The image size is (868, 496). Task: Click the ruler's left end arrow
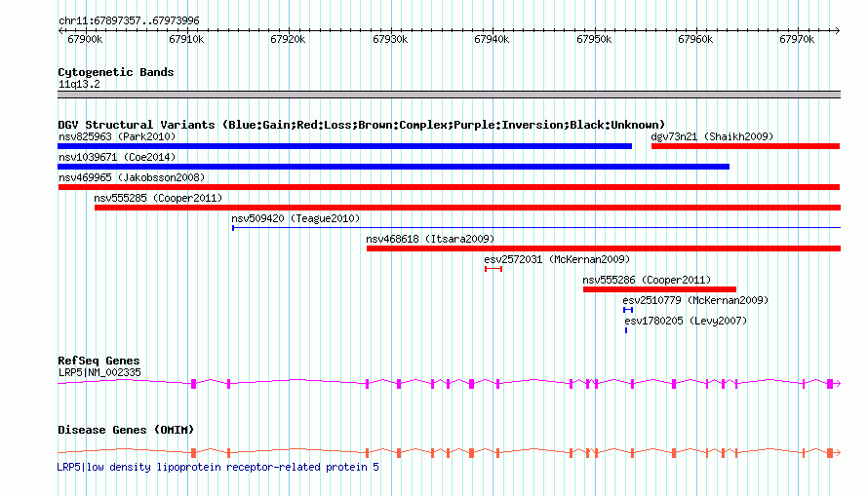coord(60,31)
